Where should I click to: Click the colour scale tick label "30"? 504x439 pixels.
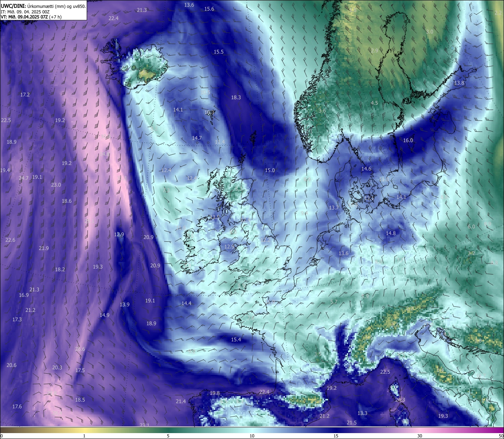coord(420,436)
